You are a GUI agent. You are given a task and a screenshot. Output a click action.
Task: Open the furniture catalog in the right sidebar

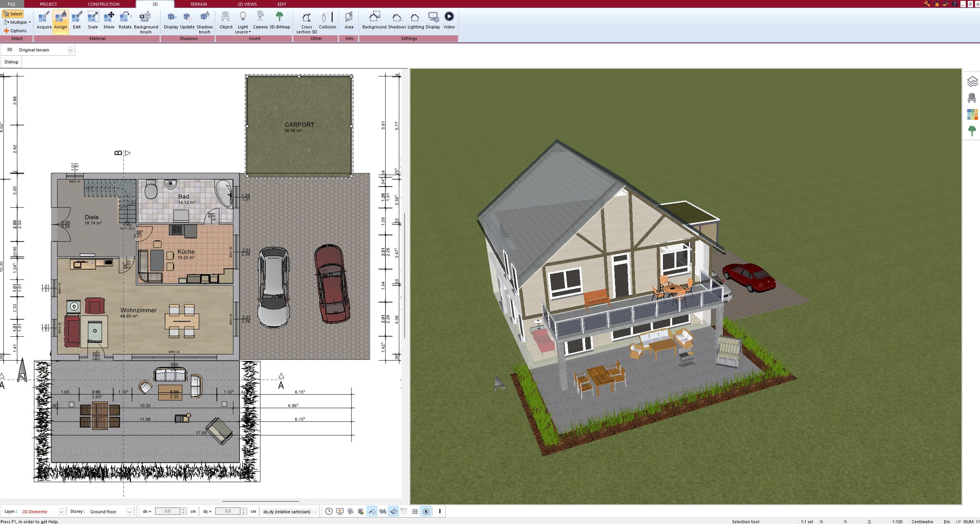(x=972, y=97)
